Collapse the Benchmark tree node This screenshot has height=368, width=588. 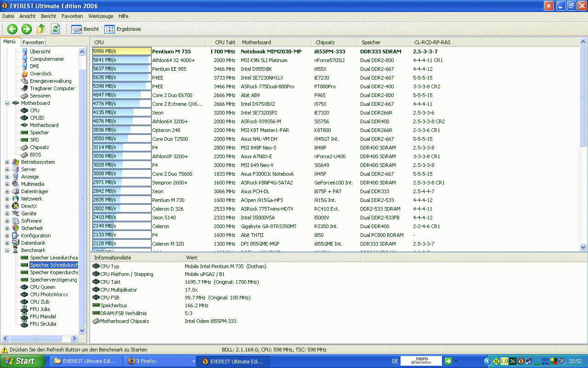7,250
